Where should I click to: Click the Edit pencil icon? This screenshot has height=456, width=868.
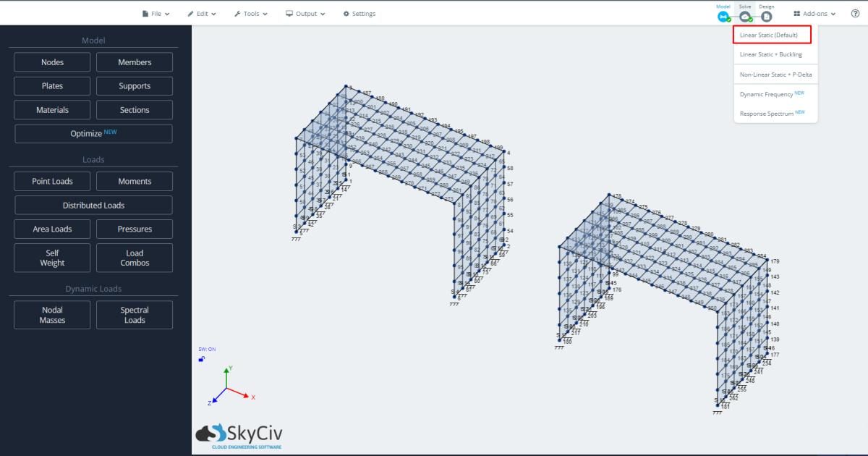[190, 13]
